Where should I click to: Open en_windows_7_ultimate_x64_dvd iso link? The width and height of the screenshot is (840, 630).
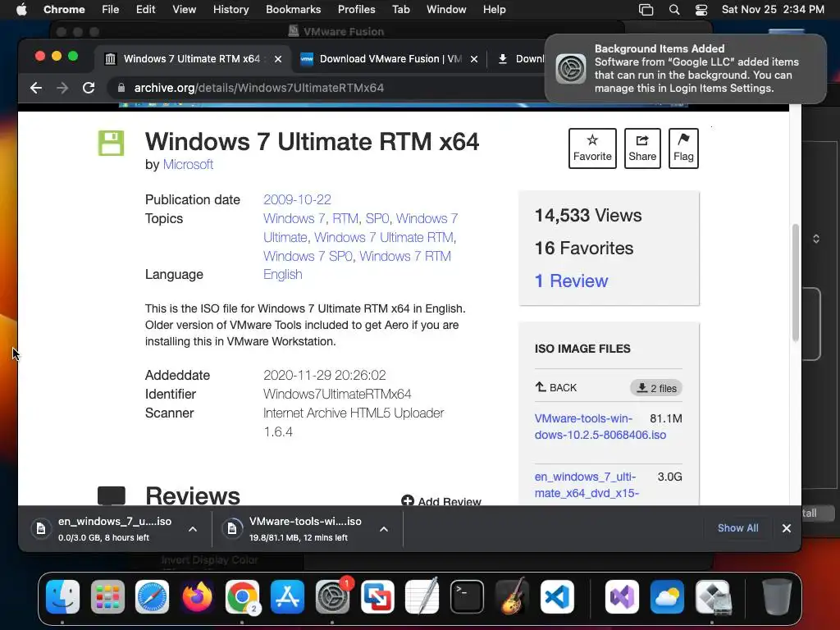587,485
